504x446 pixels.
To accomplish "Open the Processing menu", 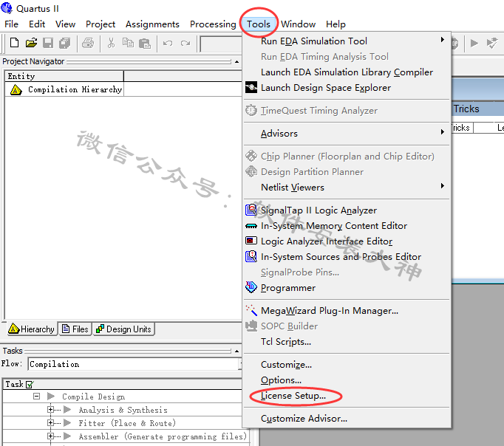I will (213, 24).
